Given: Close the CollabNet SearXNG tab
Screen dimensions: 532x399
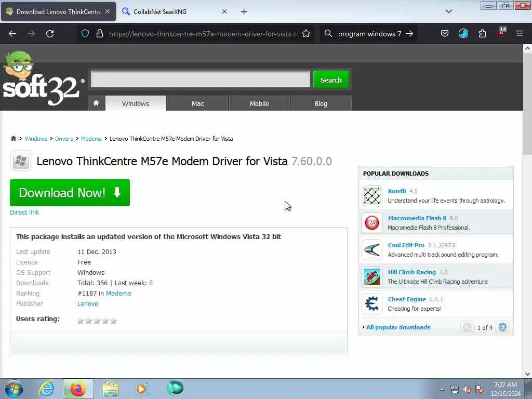Looking at the screenshot, I should 224,11.
